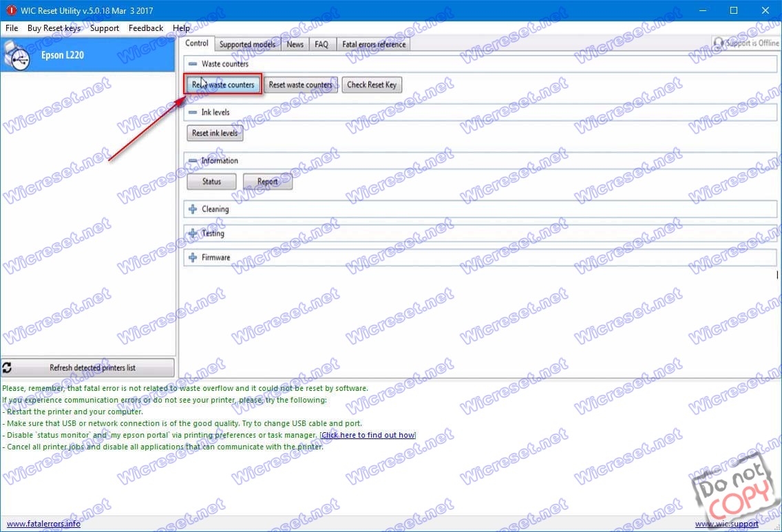Click the Support is Offline headset icon
This screenshot has width=782, height=532.
[x=718, y=43]
